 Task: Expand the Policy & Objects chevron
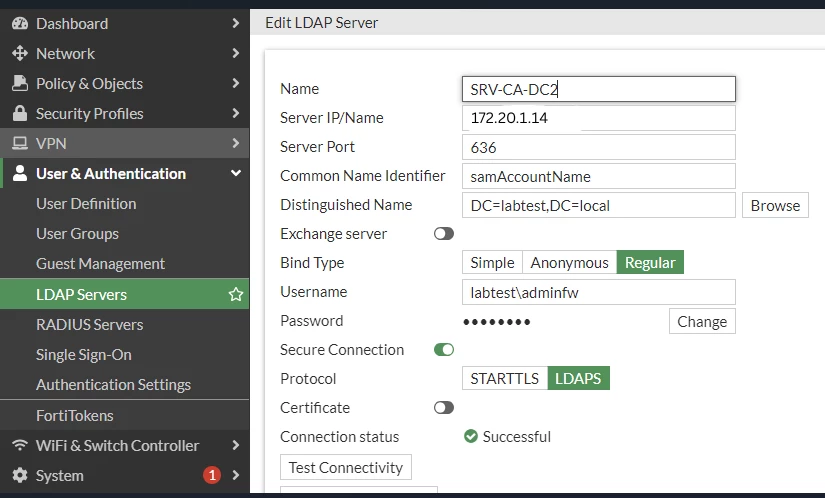click(235, 83)
